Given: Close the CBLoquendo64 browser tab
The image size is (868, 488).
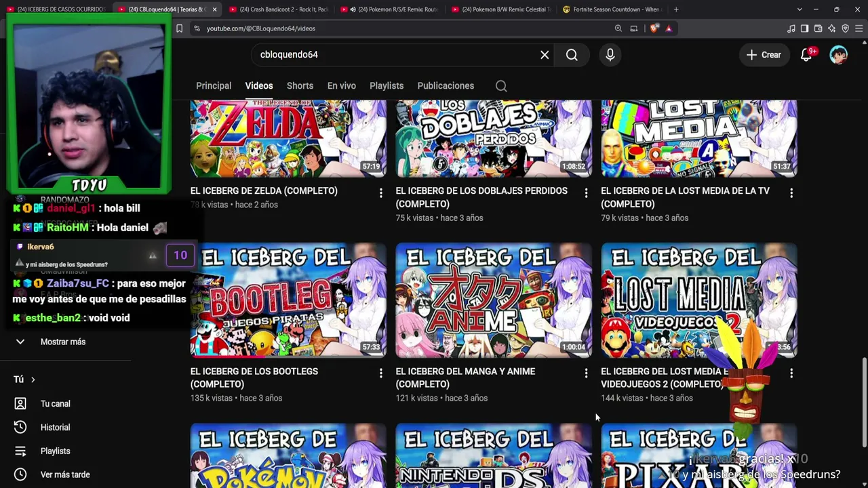Looking at the screenshot, I should (214, 9).
